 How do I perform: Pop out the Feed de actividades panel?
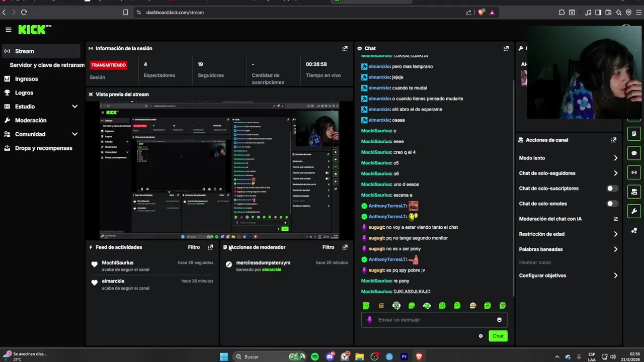[x=210, y=247]
